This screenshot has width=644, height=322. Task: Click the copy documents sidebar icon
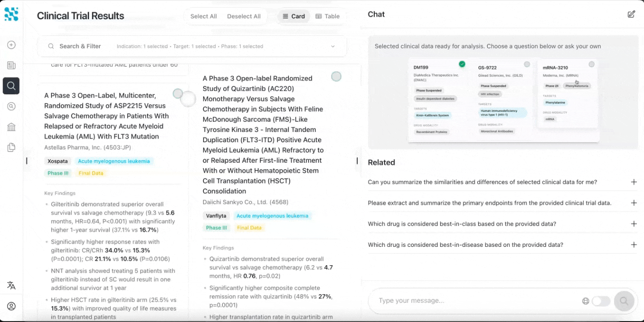point(11,147)
